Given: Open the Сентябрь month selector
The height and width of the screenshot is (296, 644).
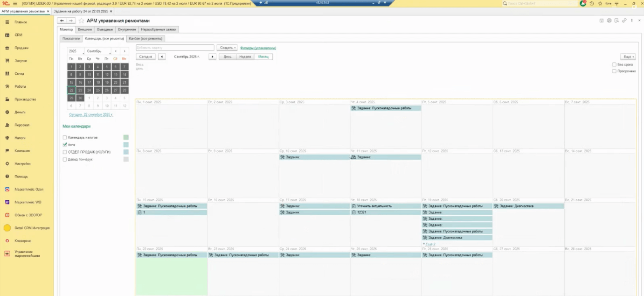Looking at the screenshot, I should 98,51.
